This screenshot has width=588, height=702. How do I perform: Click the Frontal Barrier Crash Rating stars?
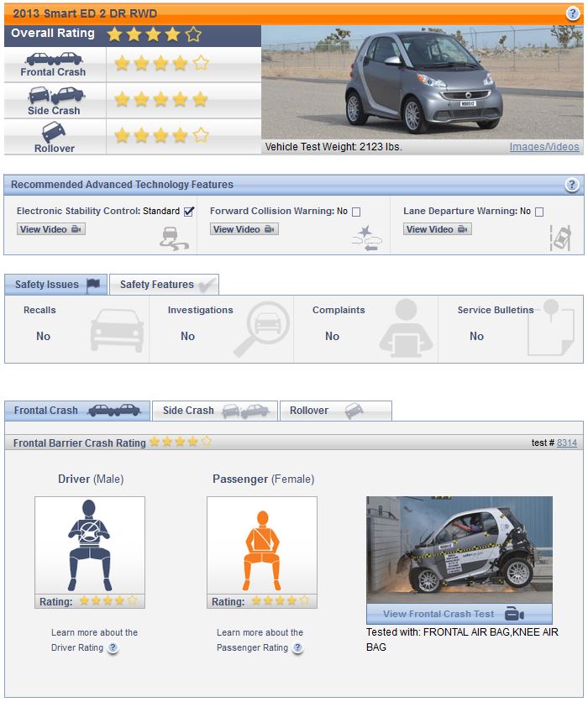click(x=181, y=442)
